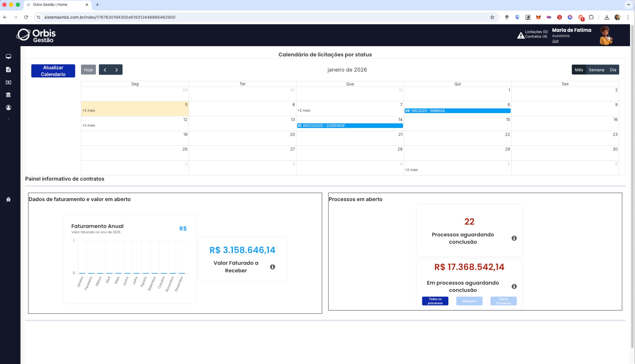Select the Dia calendar view
Image resolution: width=635 pixels, height=364 pixels.
pos(613,70)
